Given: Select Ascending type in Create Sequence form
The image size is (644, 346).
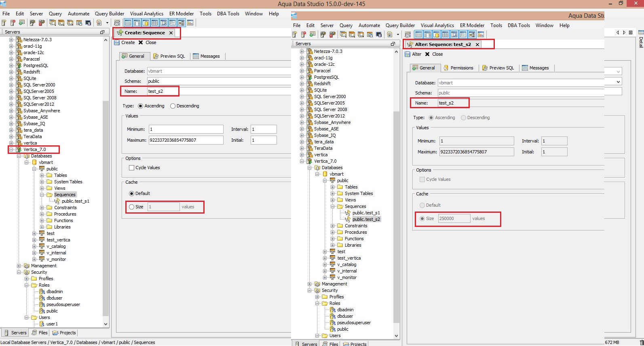Looking at the screenshot, I should coord(141,106).
